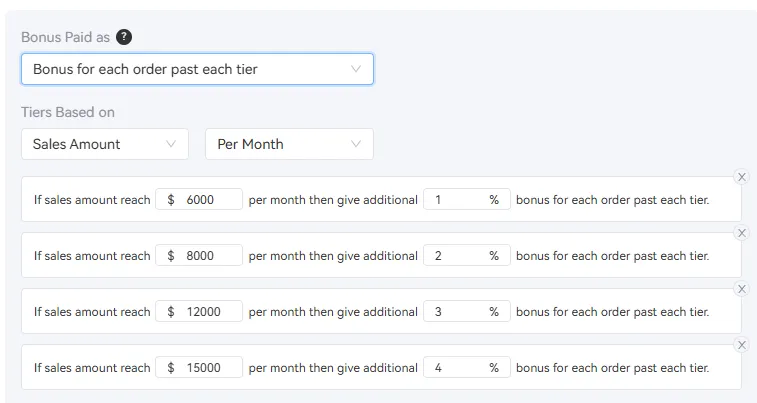The width and height of the screenshot is (757, 403).
Task: Edit the 2 percent bonus field
Action: (x=456, y=256)
